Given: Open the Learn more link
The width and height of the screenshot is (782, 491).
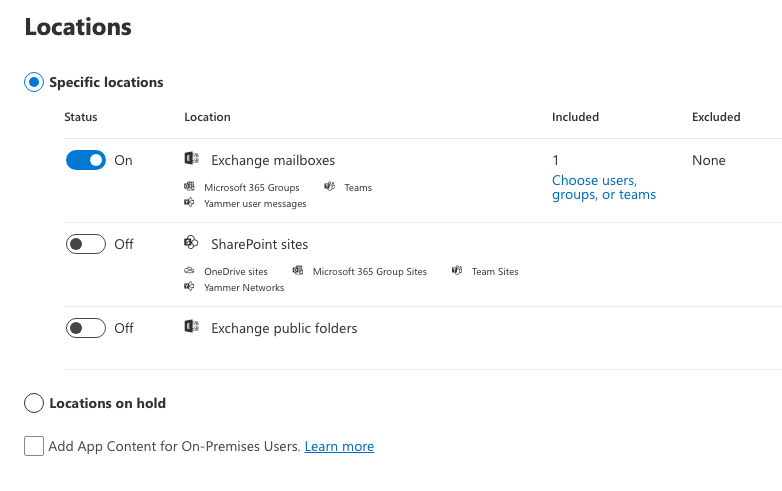Looking at the screenshot, I should click(339, 447).
